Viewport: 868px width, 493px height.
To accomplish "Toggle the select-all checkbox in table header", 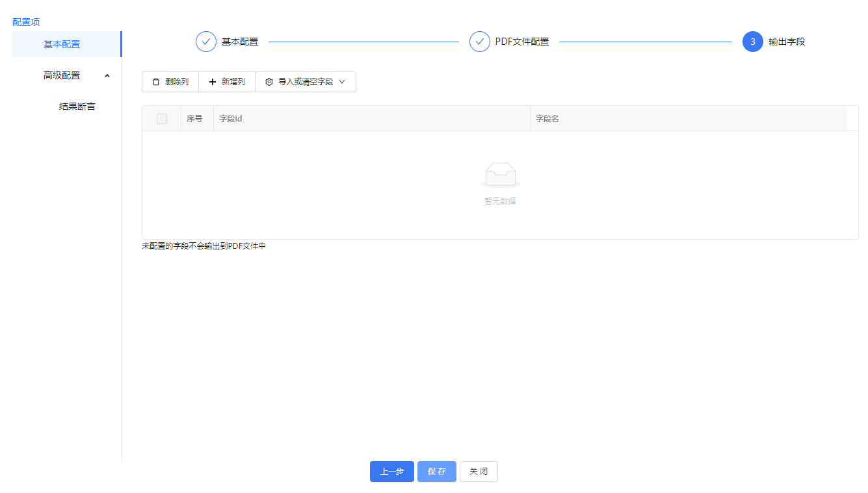I will [162, 119].
